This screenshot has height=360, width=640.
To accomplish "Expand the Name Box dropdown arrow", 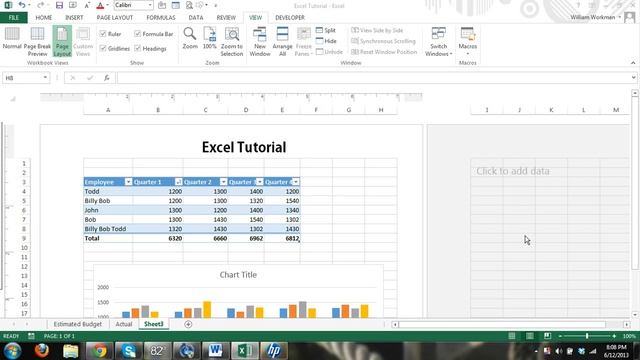I will coord(45,78).
